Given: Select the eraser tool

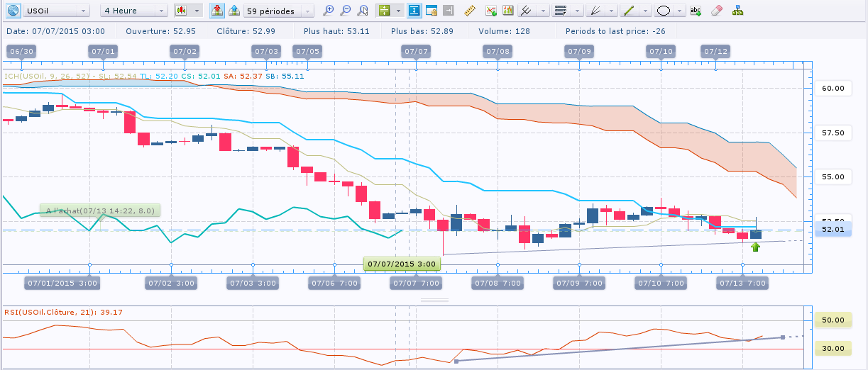Looking at the screenshot, I should pyautogui.click(x=715, y=11).
